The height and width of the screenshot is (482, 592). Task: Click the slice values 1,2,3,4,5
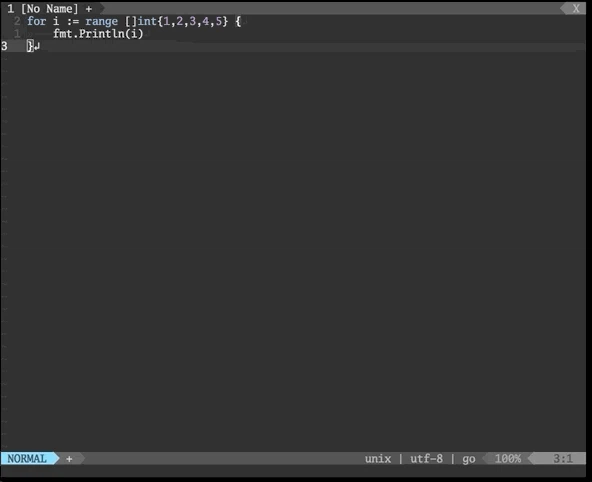pos(193,21)
